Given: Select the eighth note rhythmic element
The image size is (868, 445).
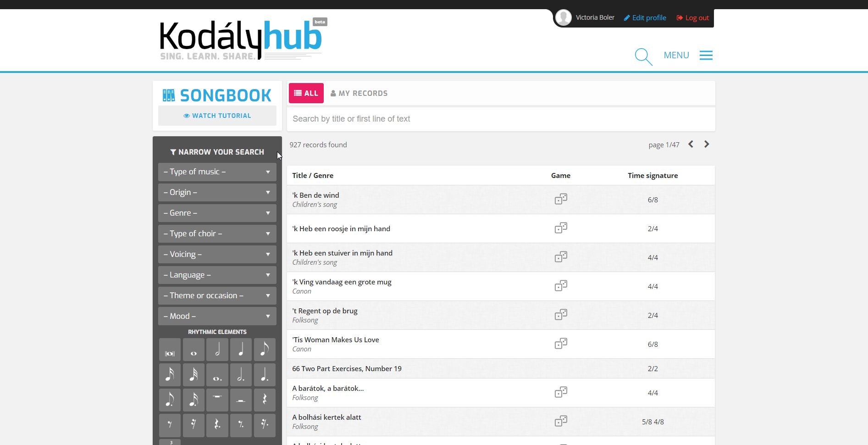Looking at the screenshot, I should click(x=265, y=350).
